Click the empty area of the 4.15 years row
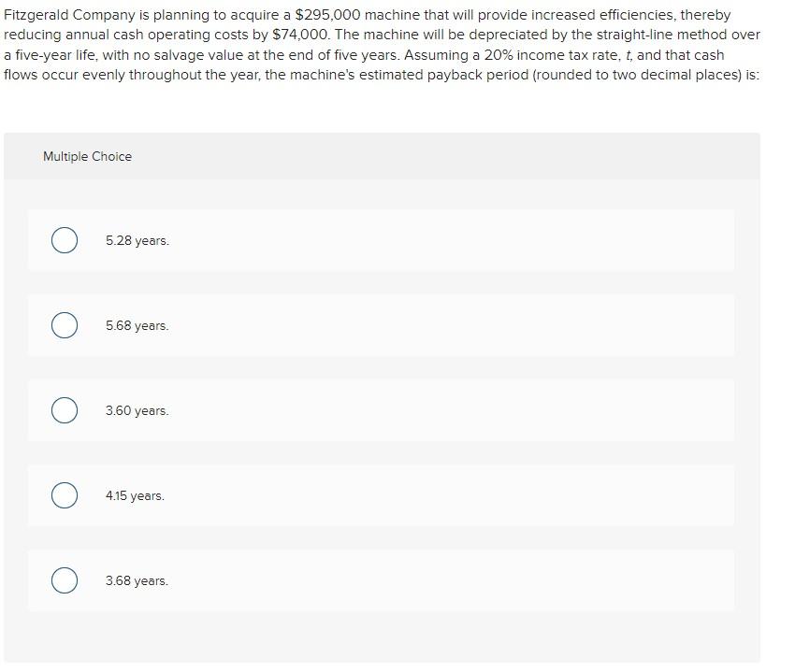The width and height of the screenshot is (795, 672). tap(451, 495)
